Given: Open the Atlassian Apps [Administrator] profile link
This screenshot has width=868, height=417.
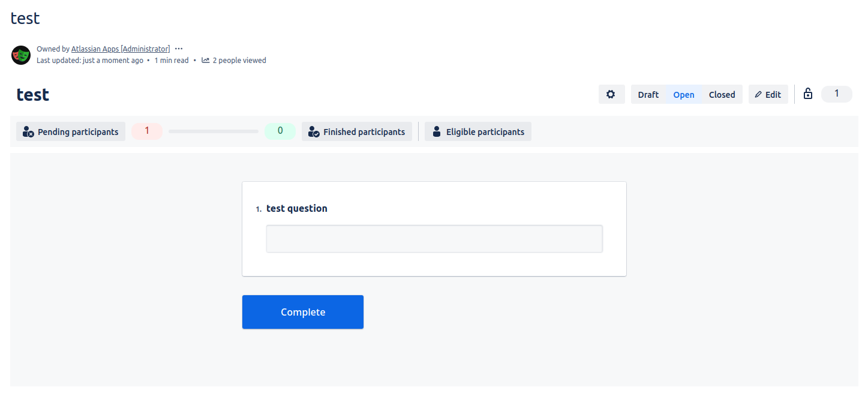Looking at the screenshot, I should coord(121,49).
